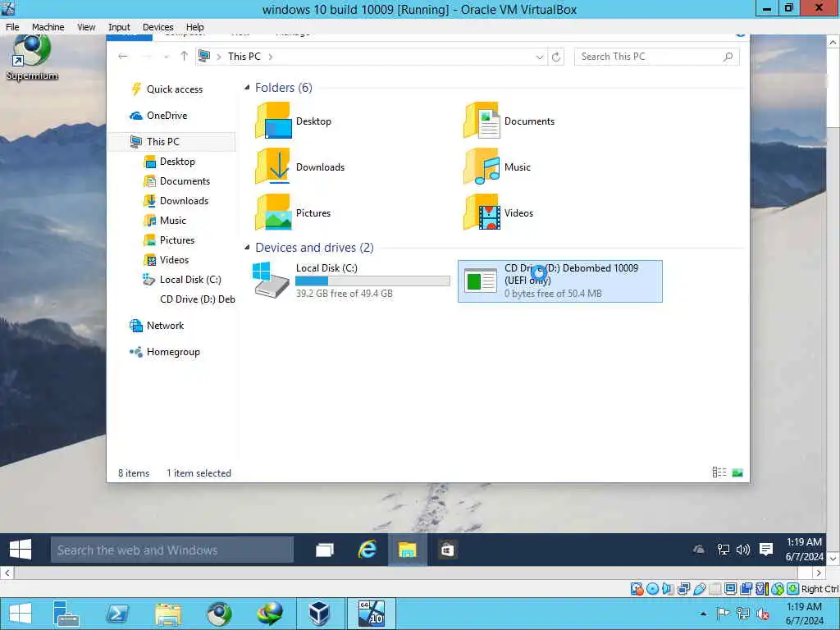Open the VirtualBox Help menu

(x=194, y=27)
